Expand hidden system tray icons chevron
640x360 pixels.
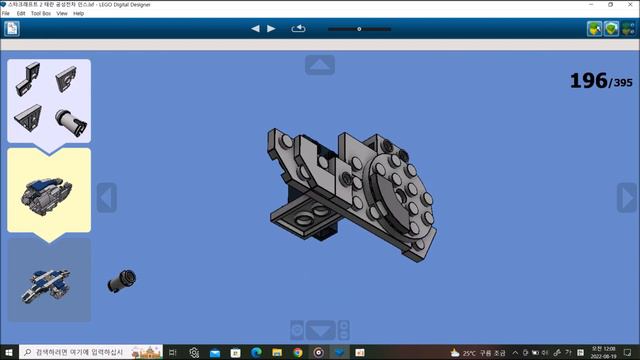click(x=515, y=353)
